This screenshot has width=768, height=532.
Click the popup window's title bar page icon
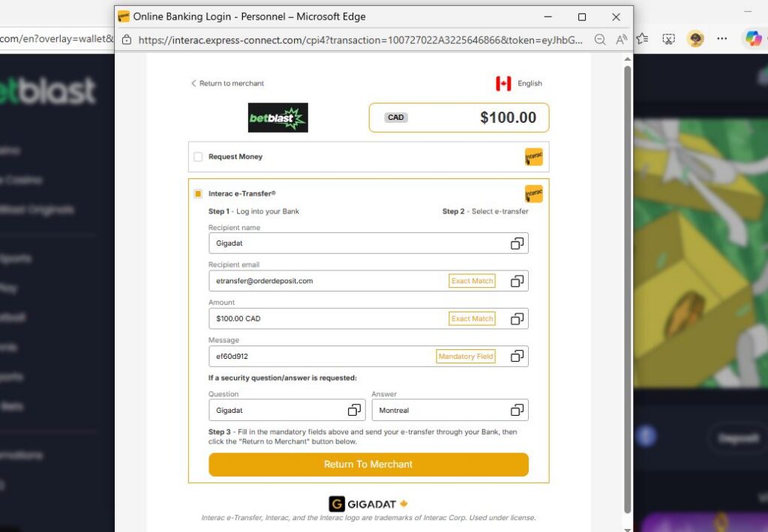click(x=124, y=16)
